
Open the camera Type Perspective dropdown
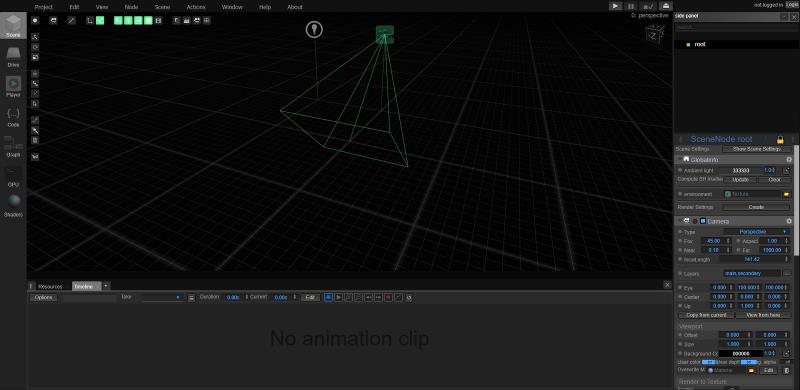(x=756, y=232)
